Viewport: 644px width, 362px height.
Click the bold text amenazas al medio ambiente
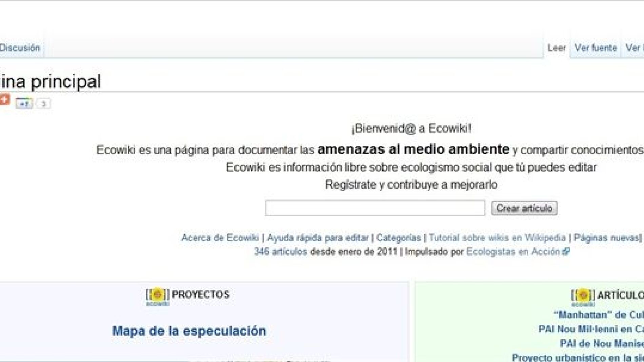pos(413,149)
